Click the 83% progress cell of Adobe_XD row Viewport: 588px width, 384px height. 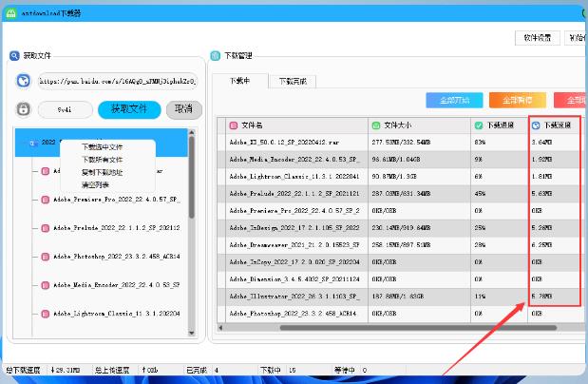coord(499,143)
